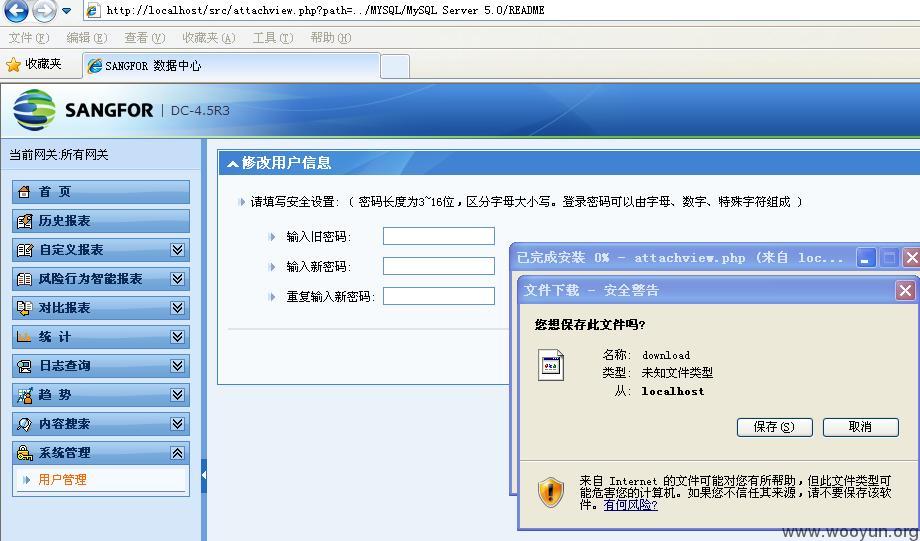
Task: Click the 您想保存此文件吗? text
Action: coord(590,324)
